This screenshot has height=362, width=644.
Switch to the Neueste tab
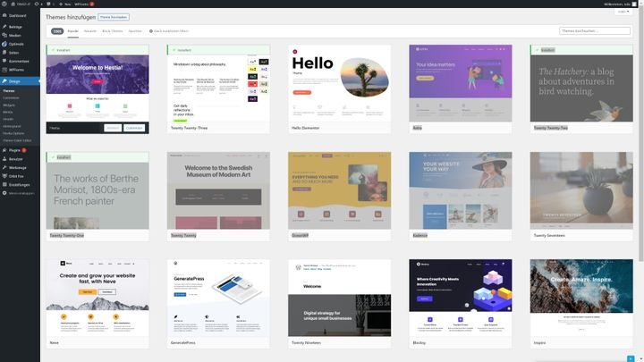tap(90, 30)
